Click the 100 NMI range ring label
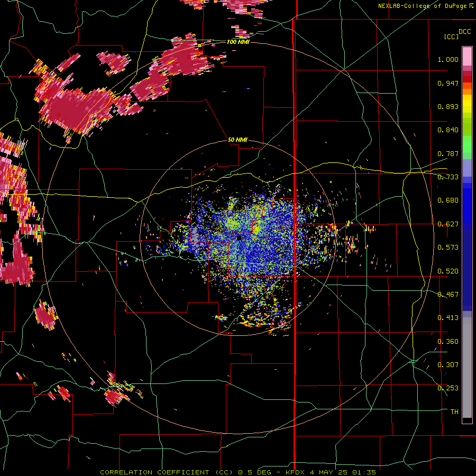Image resolution: width=476 pixels, height=476 pixels. pos(238,42)
